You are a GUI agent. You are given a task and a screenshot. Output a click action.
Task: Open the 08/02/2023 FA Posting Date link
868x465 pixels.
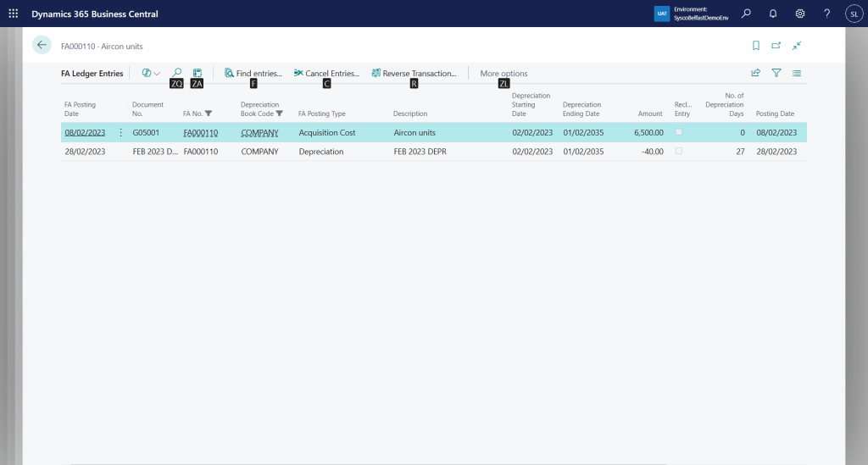85,133
